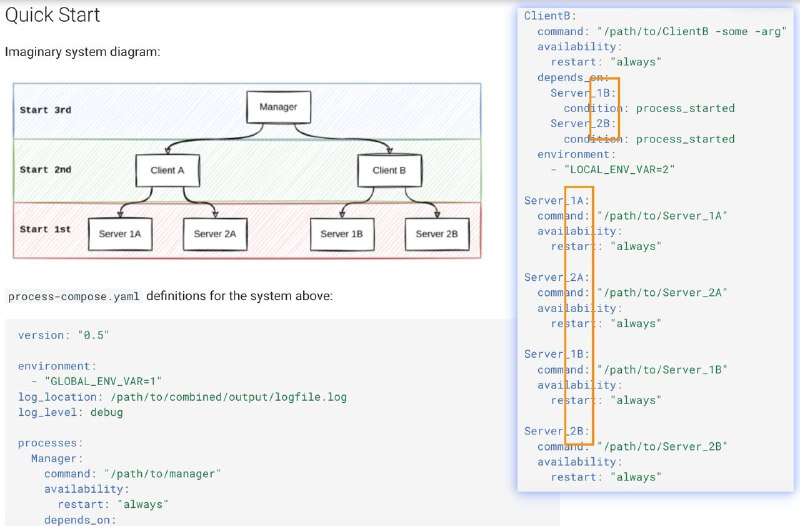Click the Server_1A key in YAML panel
The image size is (800, 526).
[x=557, y=201]
